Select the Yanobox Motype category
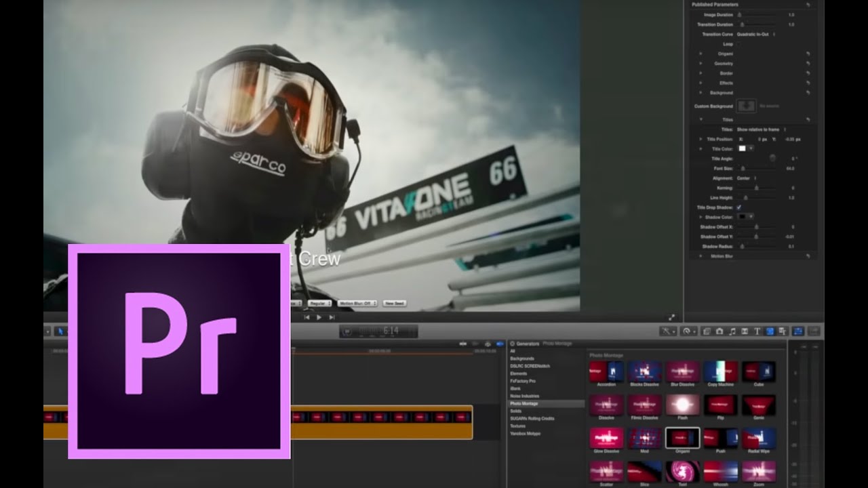The image size is (868, 488). tap(526, 433)
